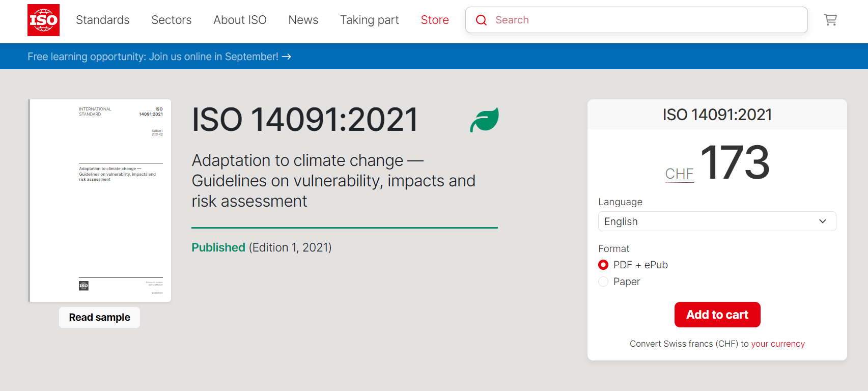The height and width of the screenshot is (391, 868).
Task: Open the Standards menu
Action: pyautogui.click(x=103, y=20)
